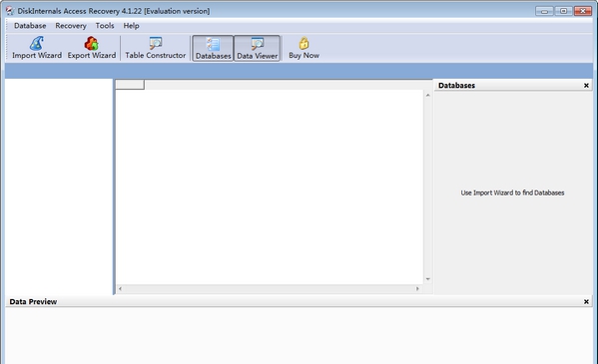Open the Help menu
Image resolution: width=598 pixels, height=364 pixels.
click(131, 26)
